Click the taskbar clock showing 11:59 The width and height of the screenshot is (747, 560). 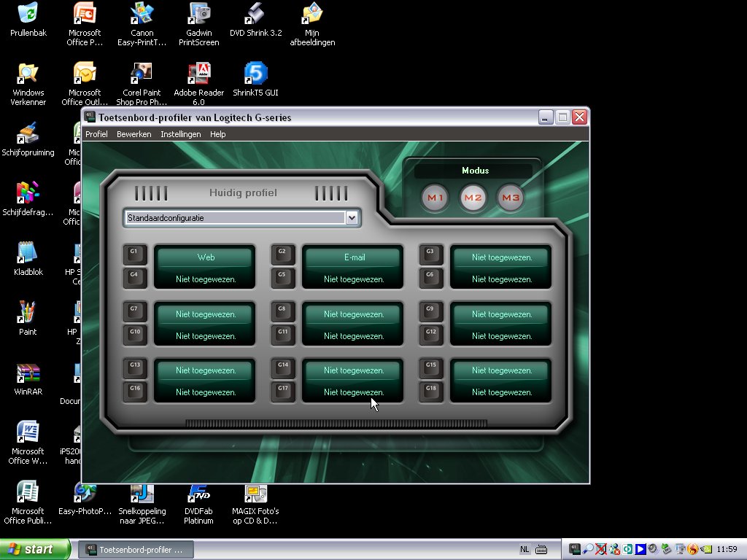coord(727,550)
